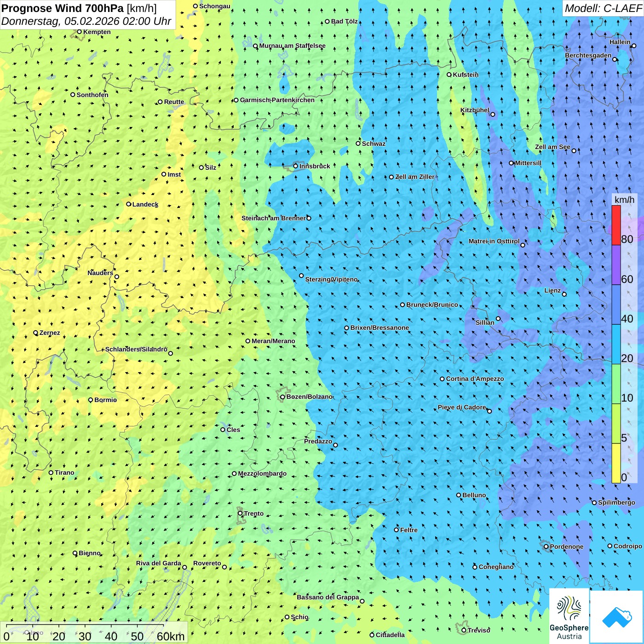Click the Sonthofen label
The height and width of the screenshot is (644, 644).
92,95
